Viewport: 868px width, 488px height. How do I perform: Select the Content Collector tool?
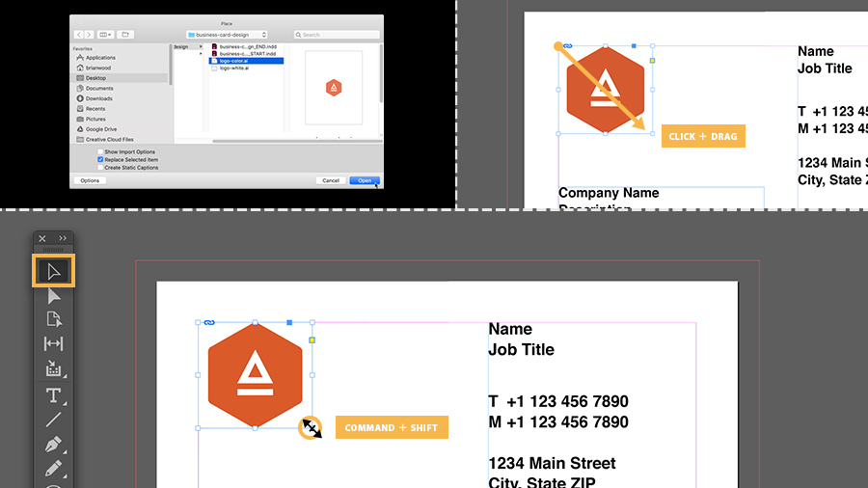click(x=54, y=368)
